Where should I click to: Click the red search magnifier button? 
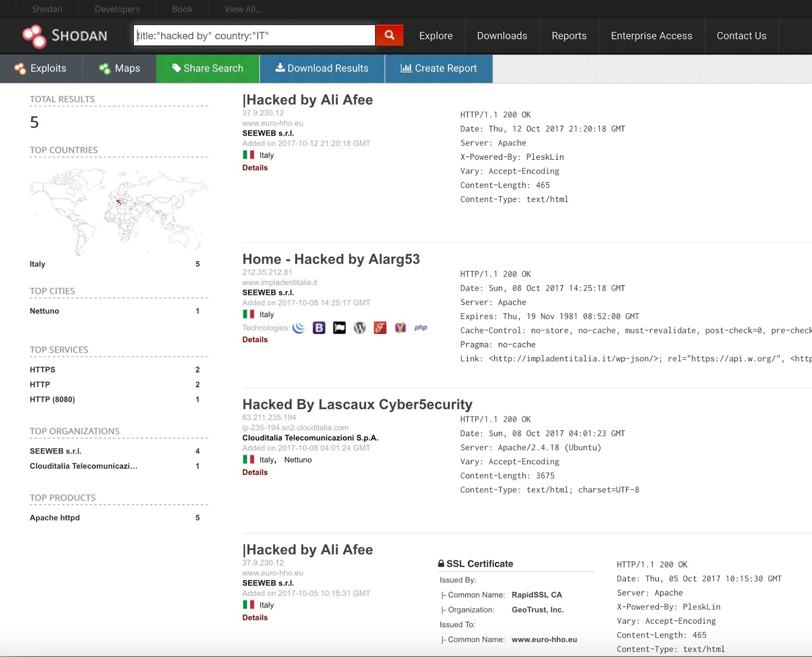pos(389,35)
